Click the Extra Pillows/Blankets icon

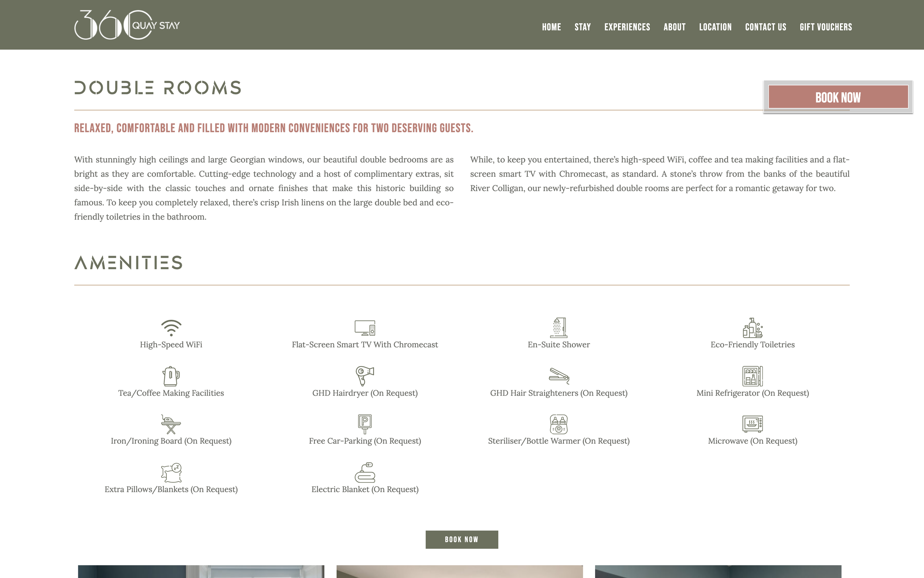coord(171,473)
